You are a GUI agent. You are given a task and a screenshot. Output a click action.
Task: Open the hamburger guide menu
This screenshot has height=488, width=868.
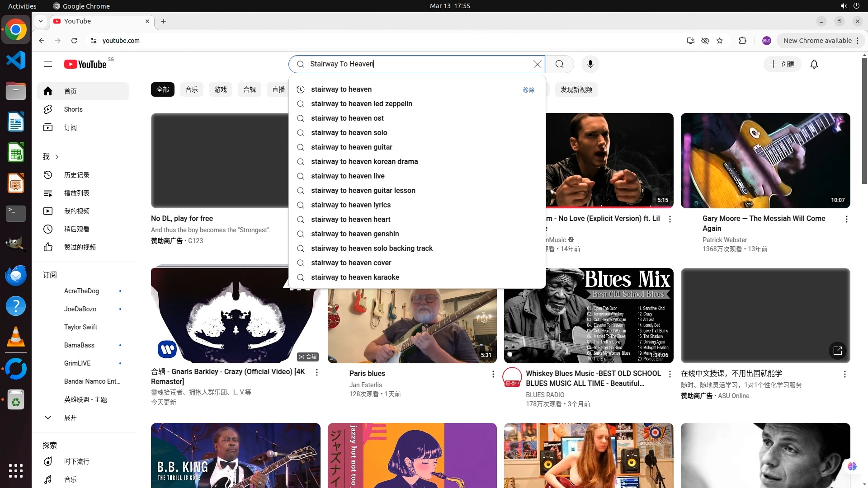tap(48, 64)
